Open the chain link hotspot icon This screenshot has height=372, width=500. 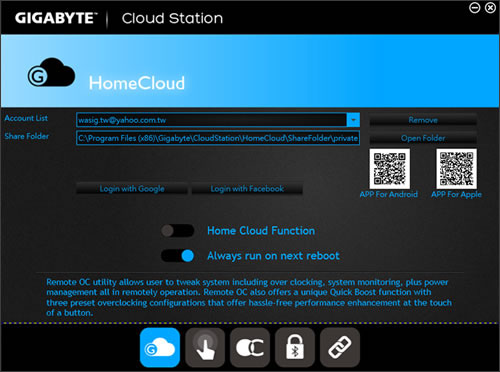(340, 347)
